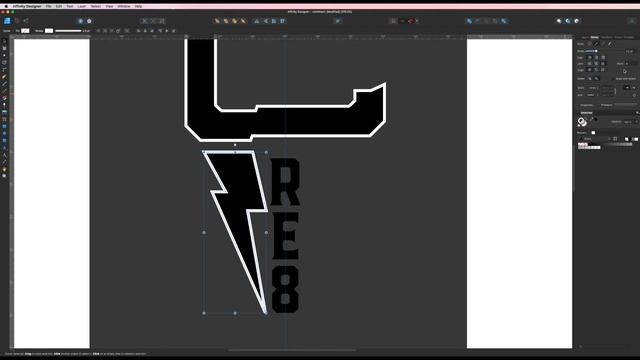
Task: Click the horizontal canvas scrollbar
Action: (x=292, y=350)
